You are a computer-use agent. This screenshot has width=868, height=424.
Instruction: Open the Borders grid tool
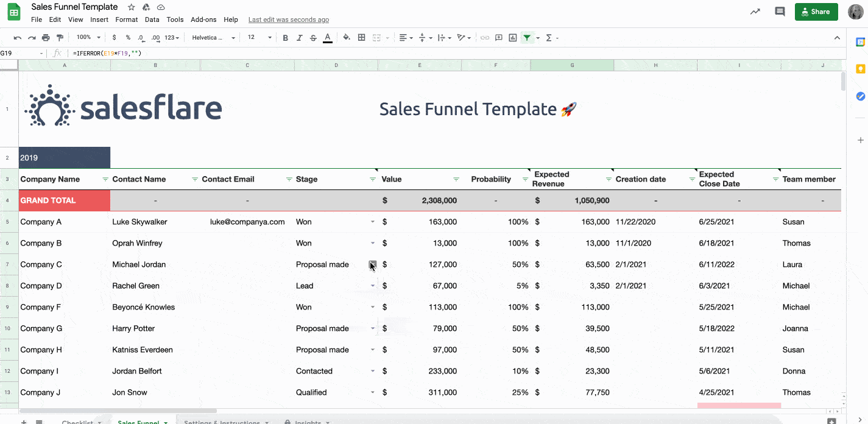(x=361, y=38)
